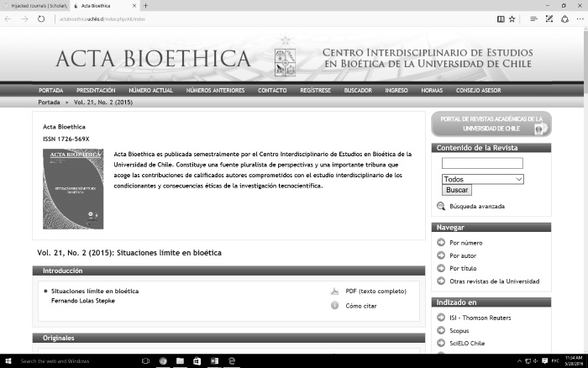588x368 pixels.
Task: Open Edge browser taskbar icon
Action: (x=232, y=361)
